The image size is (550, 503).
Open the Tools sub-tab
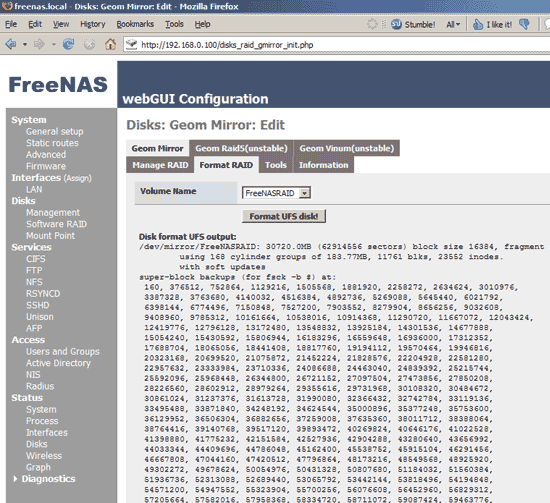click(276, 165)
